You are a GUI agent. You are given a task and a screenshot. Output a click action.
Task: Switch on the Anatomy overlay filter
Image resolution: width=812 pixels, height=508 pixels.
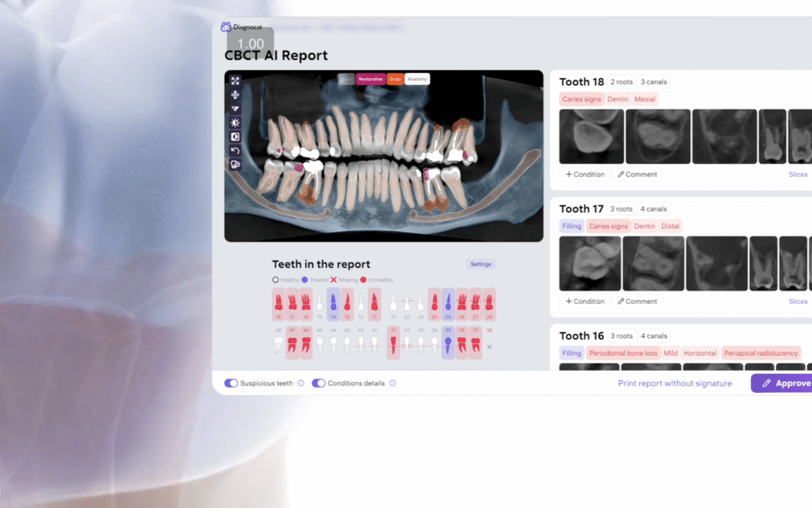(417, 79)
